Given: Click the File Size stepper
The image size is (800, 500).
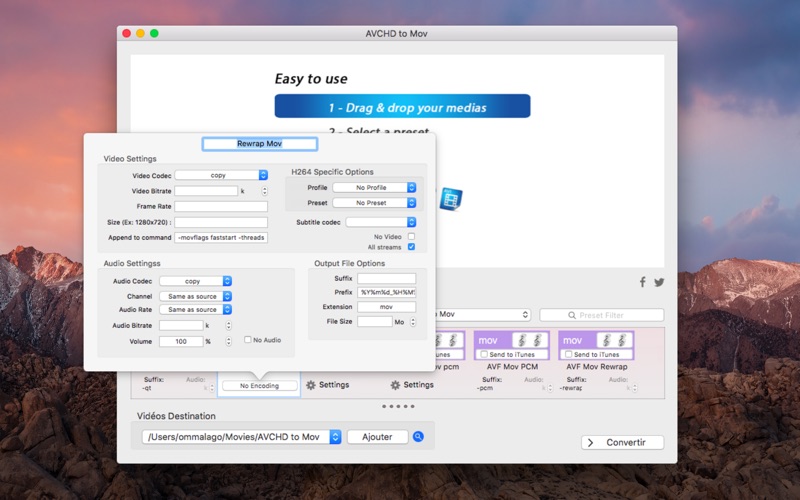Looking at the screenshot, I should [413, 321].
